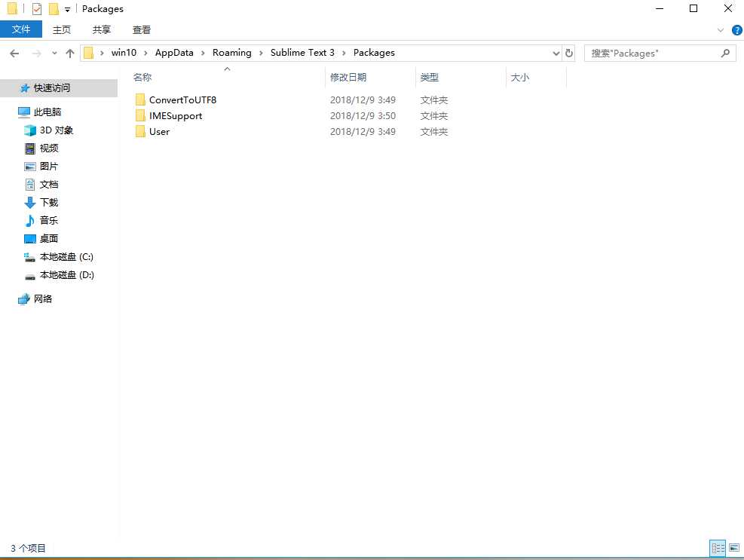
Task: Select 快速访问 in navigation pane
Action: 51,87
